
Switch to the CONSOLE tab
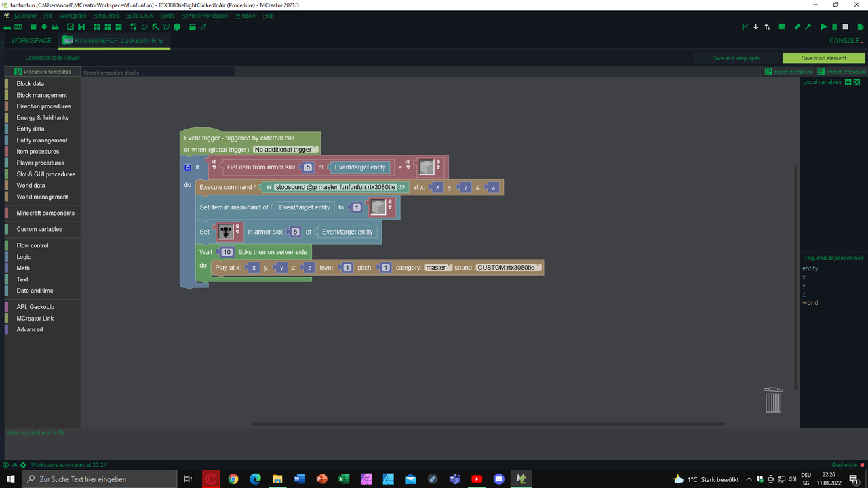844,41
